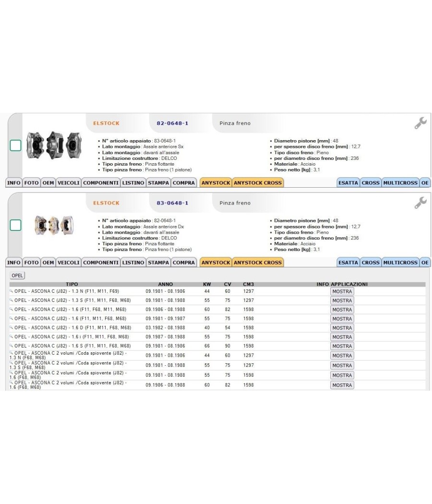Open FOTO tab of article 83-0648-1
This screenshot has height=504, width=432.
(x=32, y=263)
